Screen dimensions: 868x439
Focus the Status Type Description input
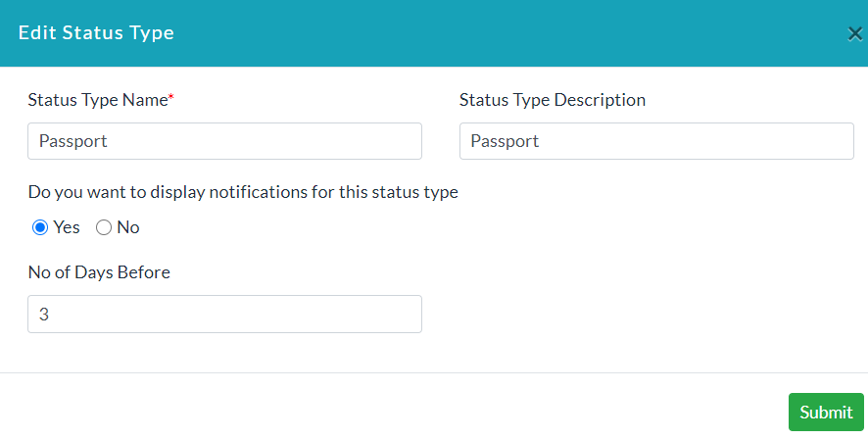click(x=656, y=141)
